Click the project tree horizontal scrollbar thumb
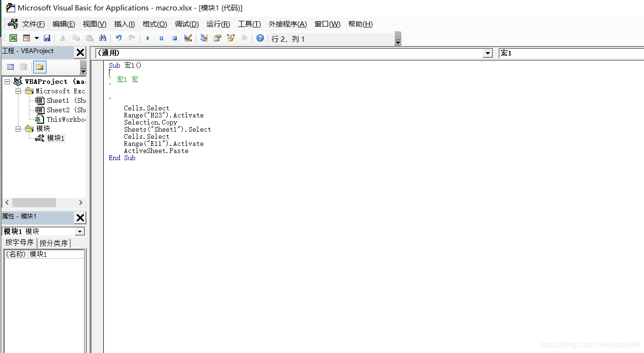644x353 pixels. tap(34, 202)
